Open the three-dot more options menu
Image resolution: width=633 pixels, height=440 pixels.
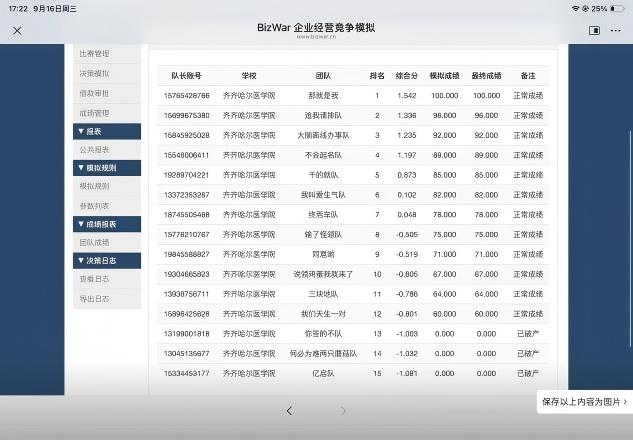616,30
